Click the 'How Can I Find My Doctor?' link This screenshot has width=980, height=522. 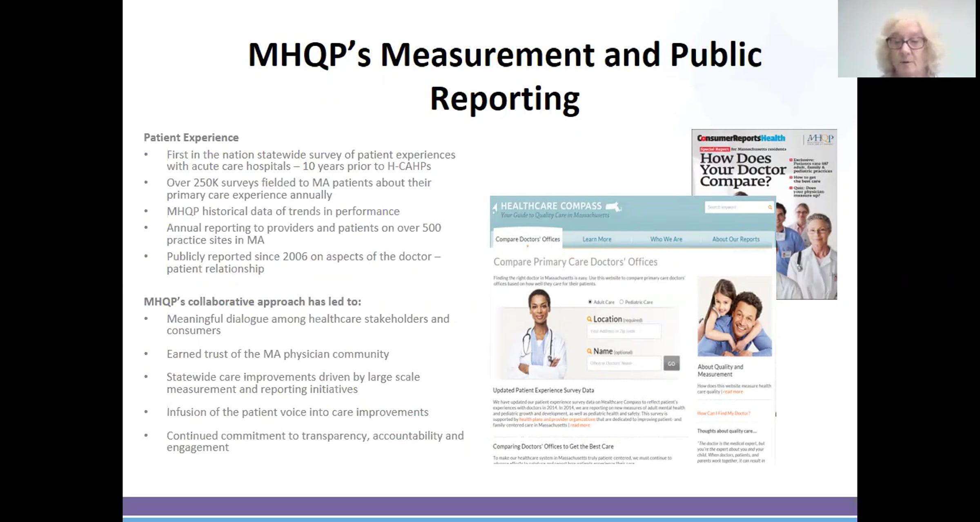coord(724,413)
